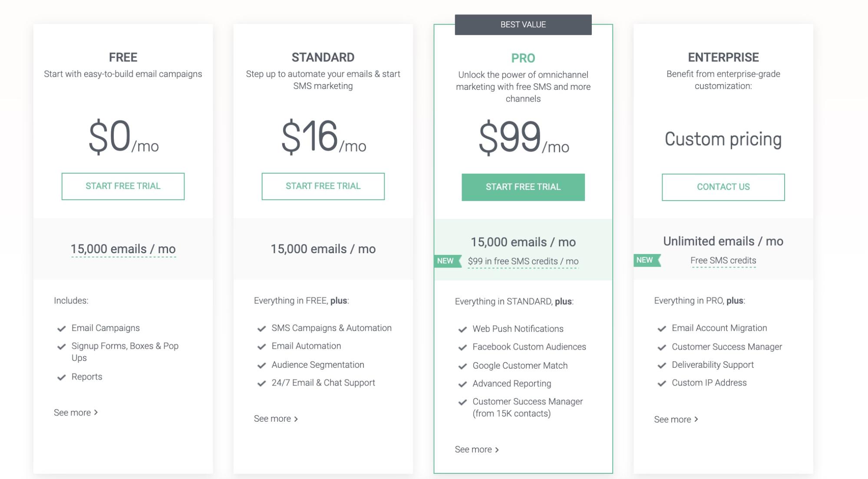Click checkmark icon next to Email Automation
Image resolution: width=868 pixels, height=479 pixels.
pos(261,347)
